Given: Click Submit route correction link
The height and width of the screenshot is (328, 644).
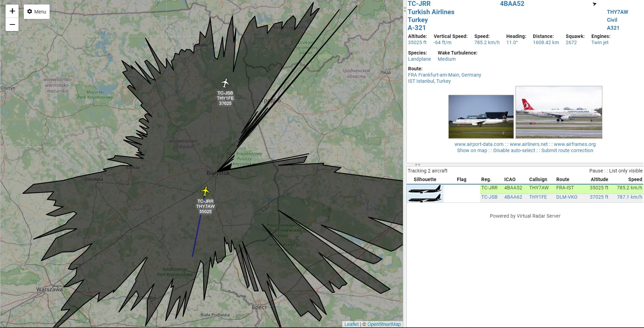Looking at the screenshot, I should pyautogui.click(x=567, y=150).
